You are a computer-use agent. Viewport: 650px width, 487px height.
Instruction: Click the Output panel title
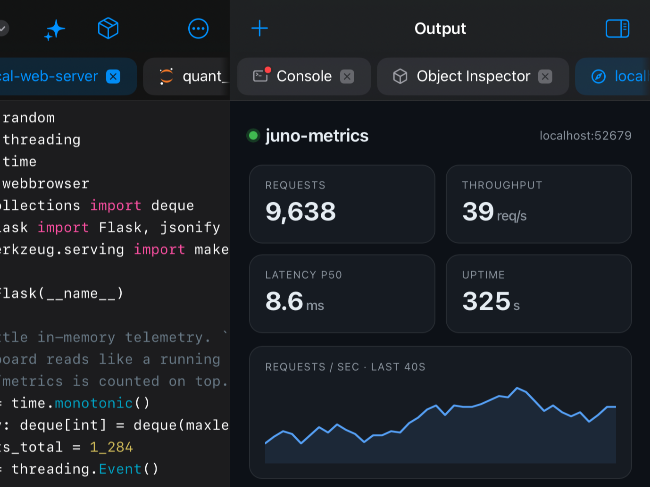click(x=440, y=29)
